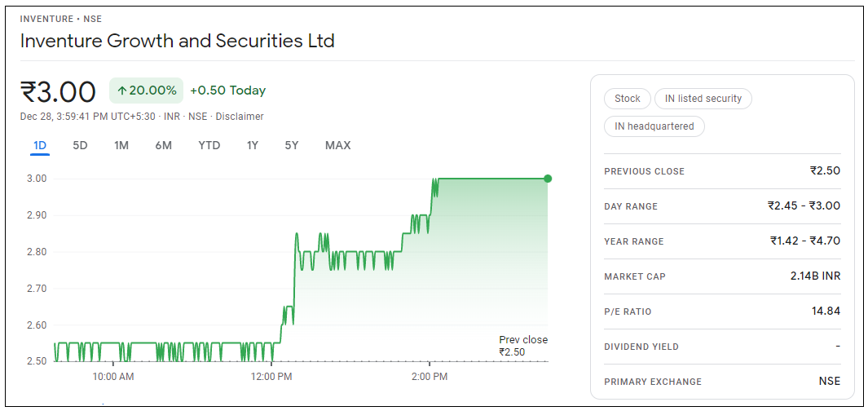868x411 pixels.
Task: Click the 2.60 y-axis label
Action: point(37,325)
